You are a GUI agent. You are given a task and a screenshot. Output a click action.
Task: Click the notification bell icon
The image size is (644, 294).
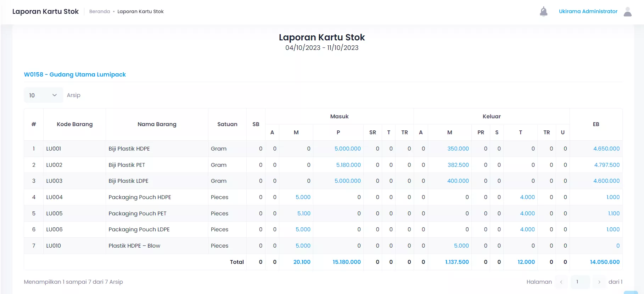pos(543,12)
